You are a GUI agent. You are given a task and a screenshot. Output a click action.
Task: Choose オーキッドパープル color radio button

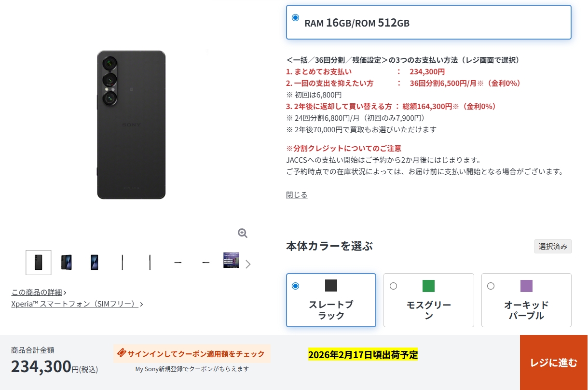point(491,286)
